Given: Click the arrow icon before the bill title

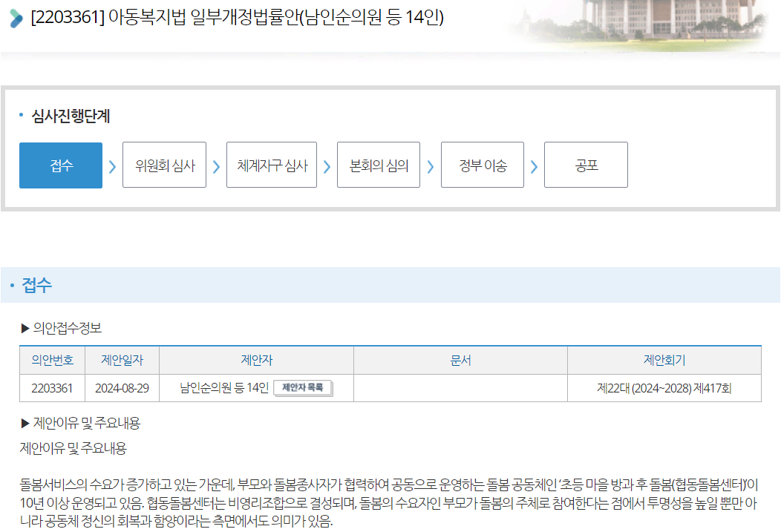Looking at the screenshot, I should 16,18.
